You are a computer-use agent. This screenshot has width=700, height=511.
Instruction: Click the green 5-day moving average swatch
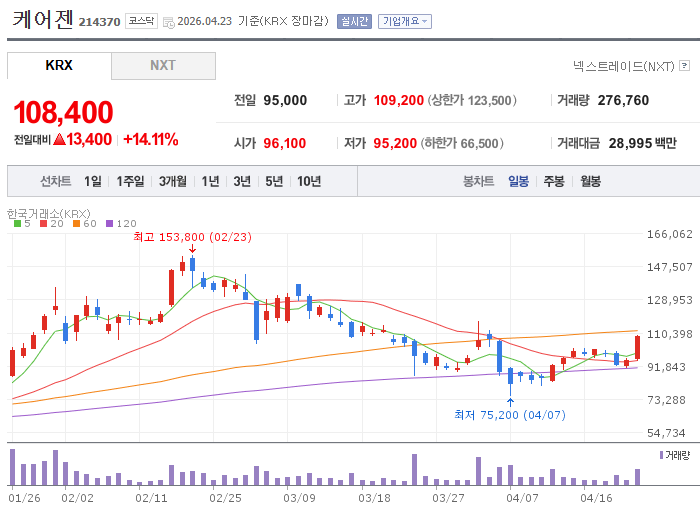click(17, 224)
